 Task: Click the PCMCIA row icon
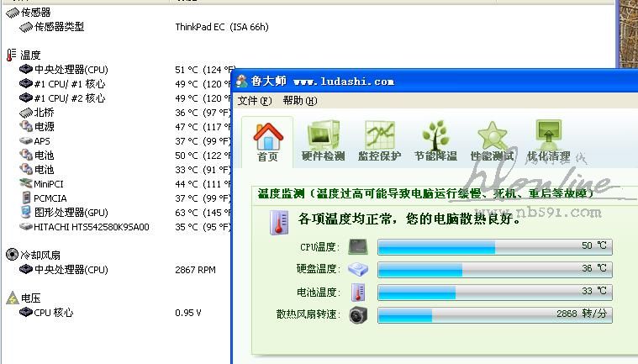[26, 198]
